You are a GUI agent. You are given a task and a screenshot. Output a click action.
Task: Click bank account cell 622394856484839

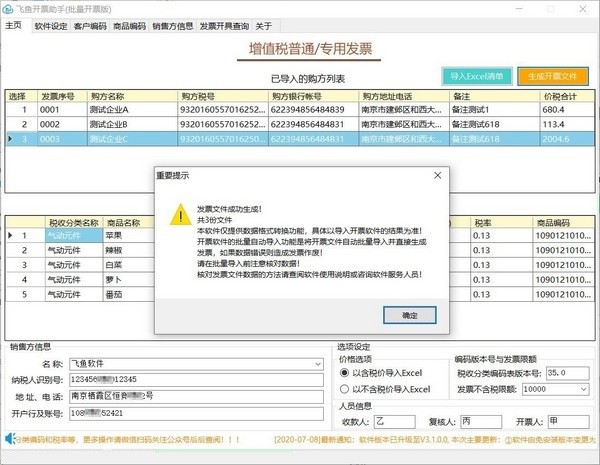coord(313,110)
